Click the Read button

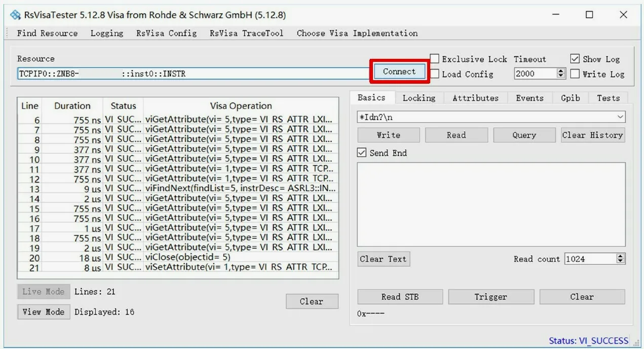point(457,135)
